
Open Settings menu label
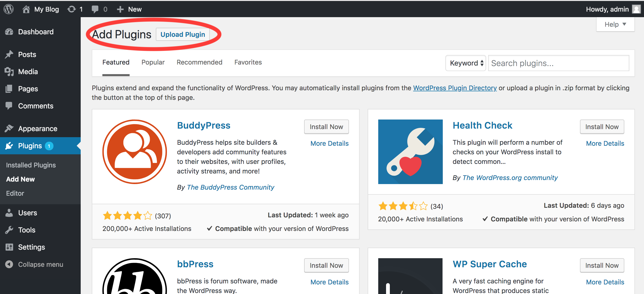point(32,247)
